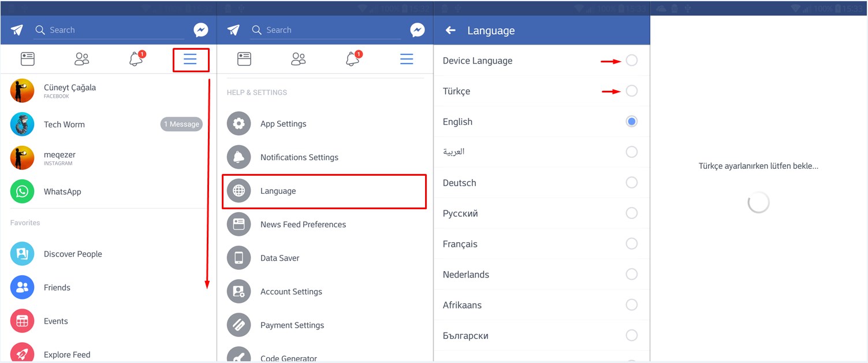Click the Payment Settings icon
The image size is (868, 363).
239,325
